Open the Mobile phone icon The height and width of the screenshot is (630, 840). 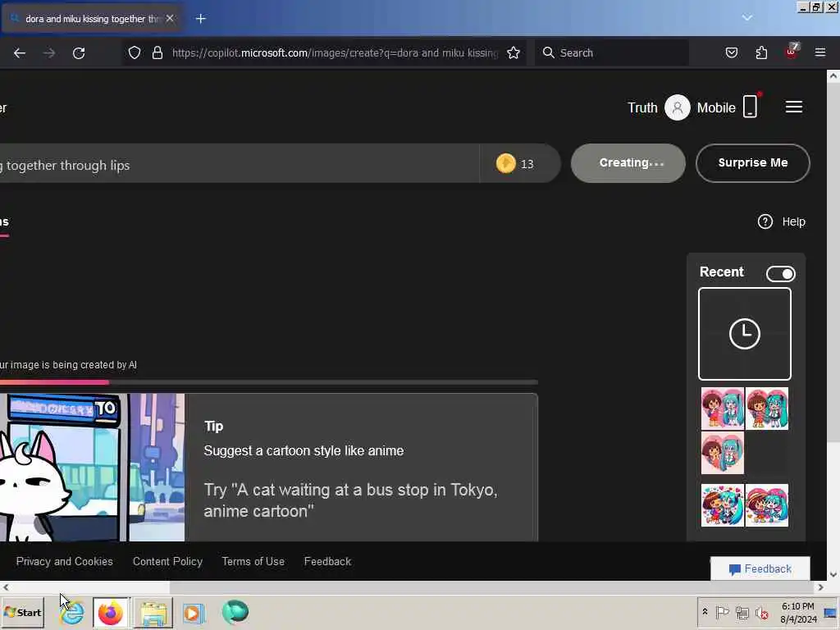click(750, 106)
